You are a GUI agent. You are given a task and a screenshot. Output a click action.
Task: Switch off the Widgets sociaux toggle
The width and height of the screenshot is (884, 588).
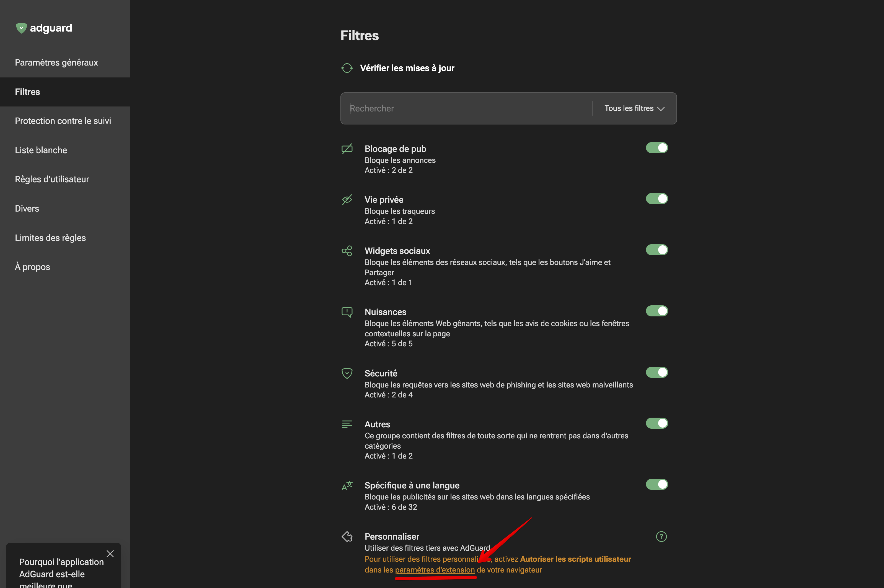[x=656, y=250]
